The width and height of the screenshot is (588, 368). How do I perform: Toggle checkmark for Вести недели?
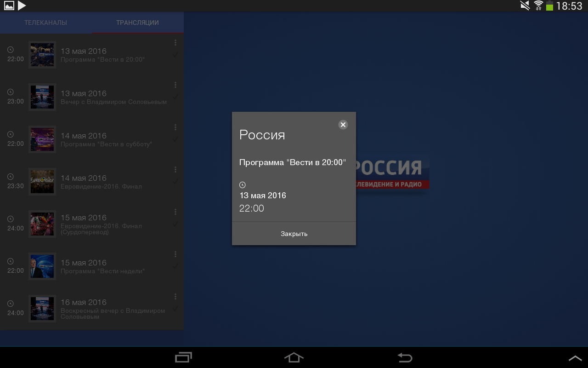coord(175,266)
